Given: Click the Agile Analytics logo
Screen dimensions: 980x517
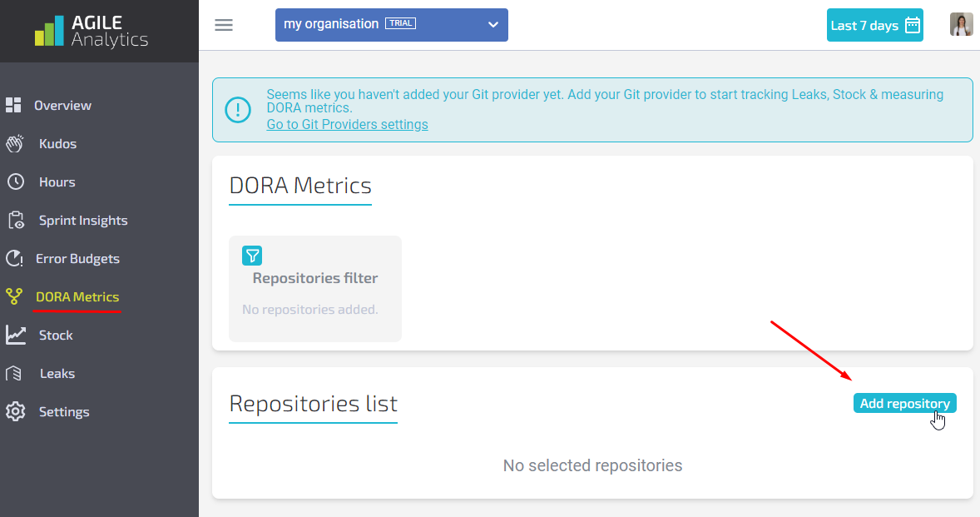Looking at the screenshot, I should pos(92,30).
